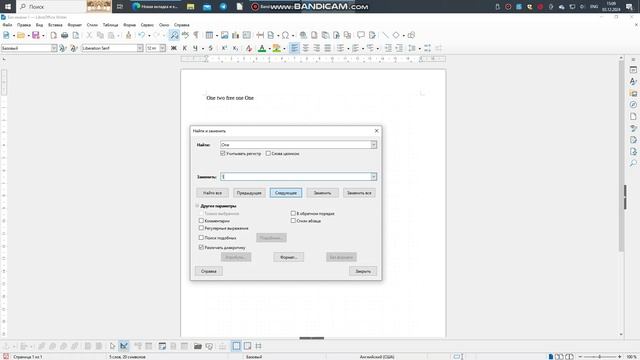Click the Insert Table icon

[209, 36]
